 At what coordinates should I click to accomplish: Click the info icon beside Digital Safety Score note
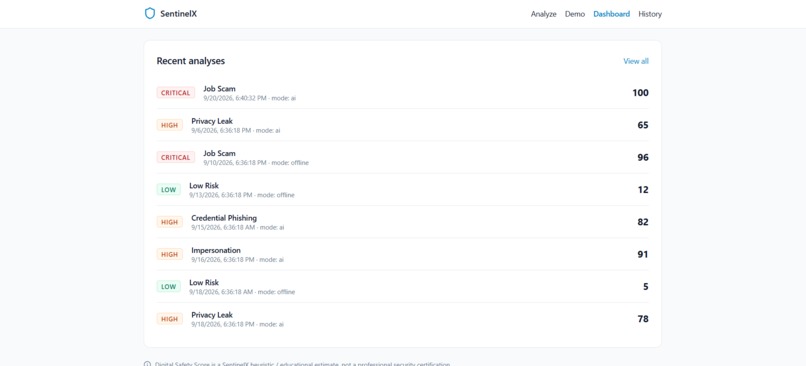(x=148, y=364)
